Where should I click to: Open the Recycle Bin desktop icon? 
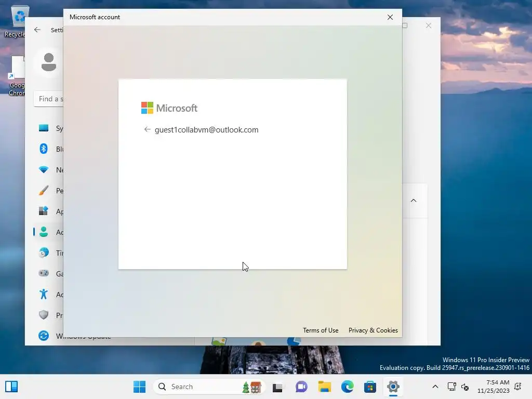(x=15, y=21)
